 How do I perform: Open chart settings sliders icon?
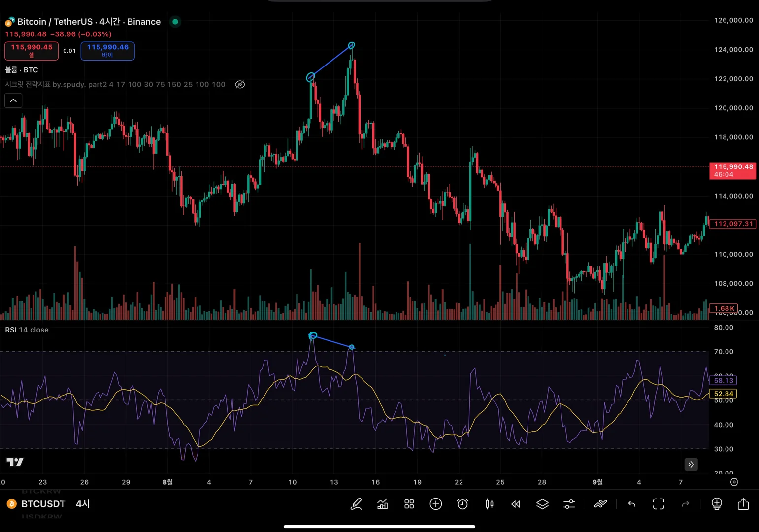point(569,504)
